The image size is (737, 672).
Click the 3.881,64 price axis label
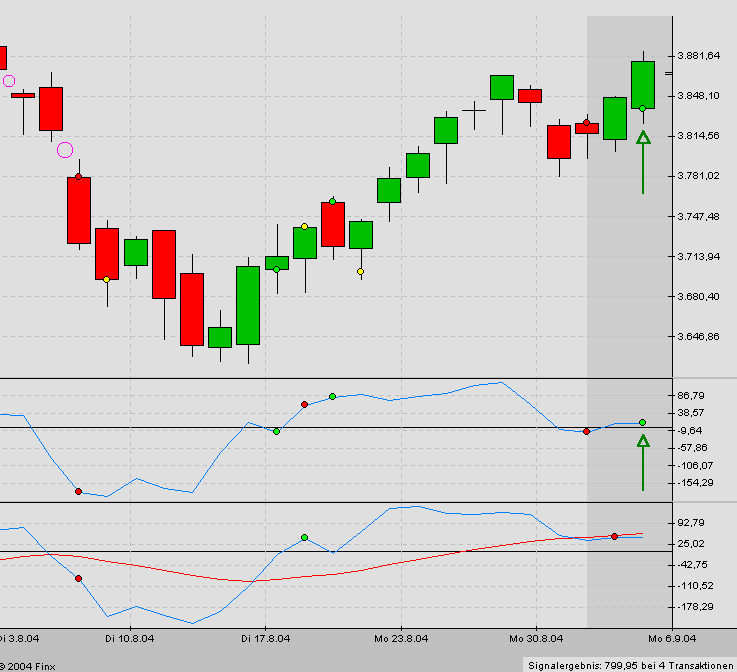click(x=698, y=56)
